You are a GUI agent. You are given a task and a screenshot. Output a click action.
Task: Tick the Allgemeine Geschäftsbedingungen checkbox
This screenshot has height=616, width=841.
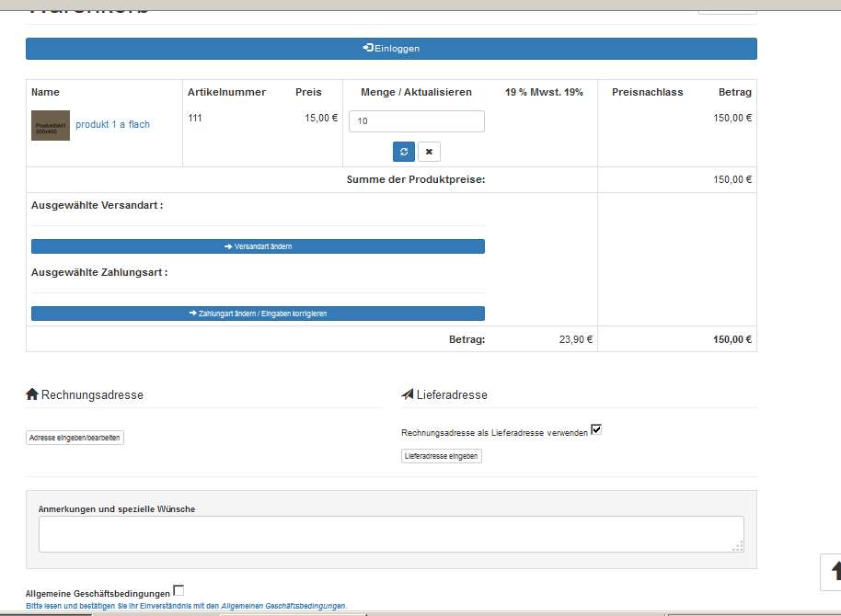click(x=179, y=591)
